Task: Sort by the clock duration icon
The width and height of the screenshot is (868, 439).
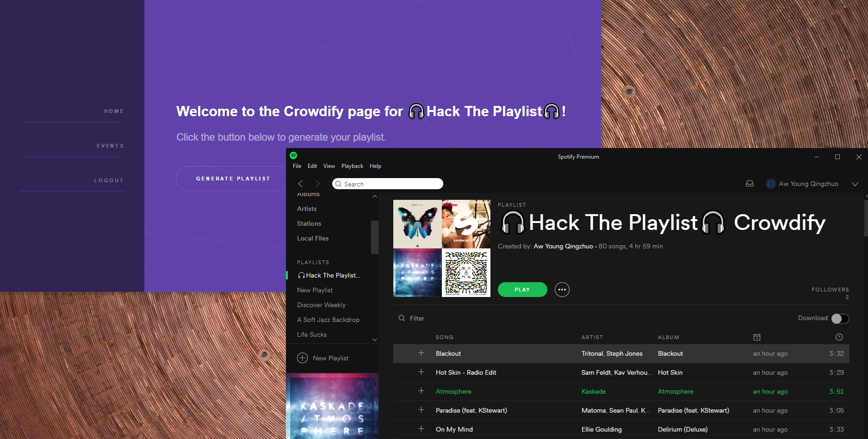Action: click(839, 337)
